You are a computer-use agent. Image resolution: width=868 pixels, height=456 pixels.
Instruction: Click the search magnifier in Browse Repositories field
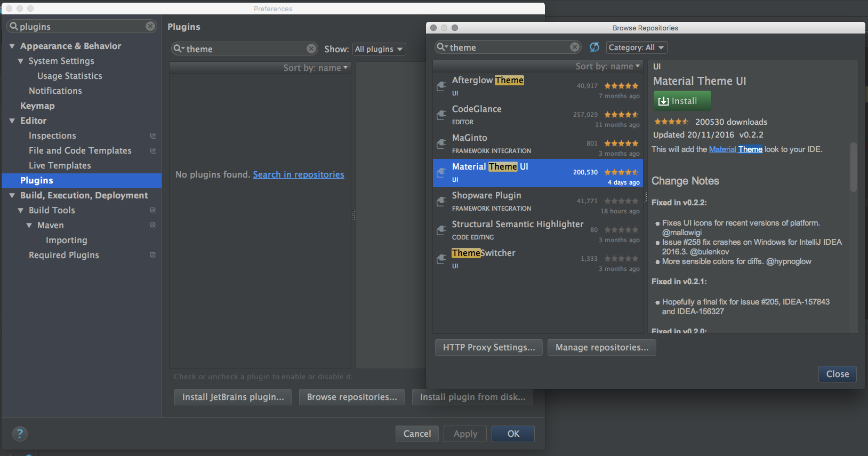442,47
